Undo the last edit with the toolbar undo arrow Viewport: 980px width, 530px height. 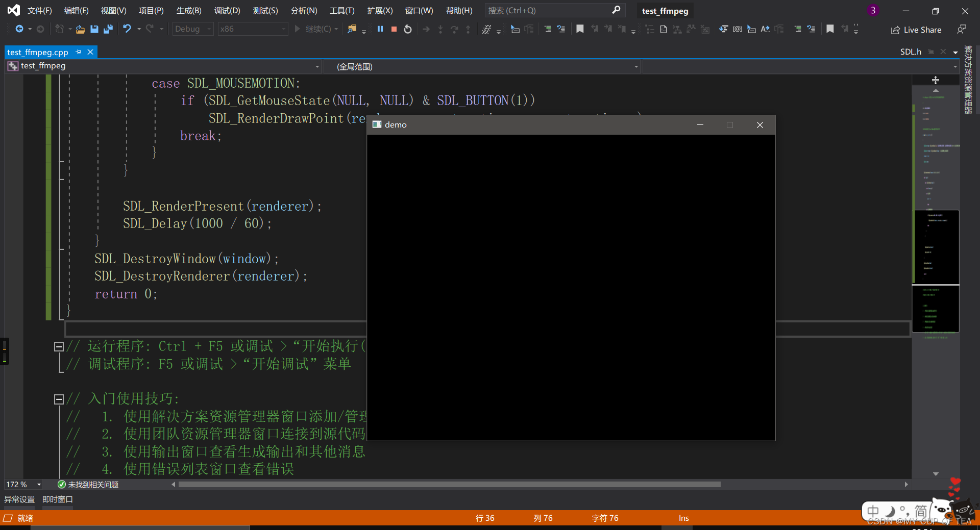[127, 29]
